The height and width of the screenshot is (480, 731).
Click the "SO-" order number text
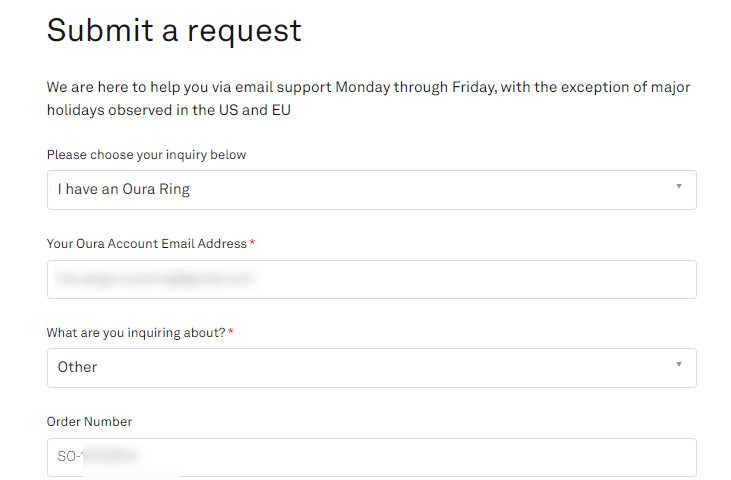click(x=68, y=457)
